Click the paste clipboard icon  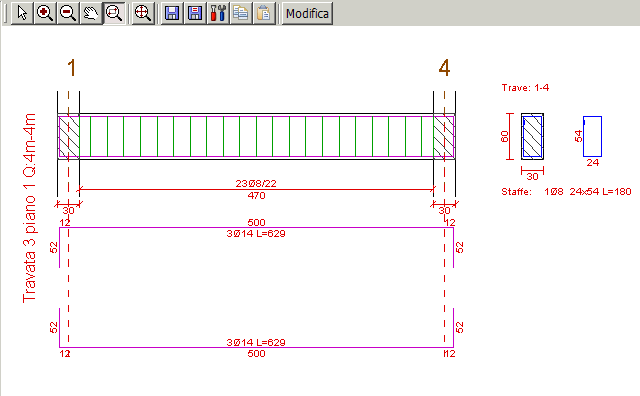click(264, 13)
